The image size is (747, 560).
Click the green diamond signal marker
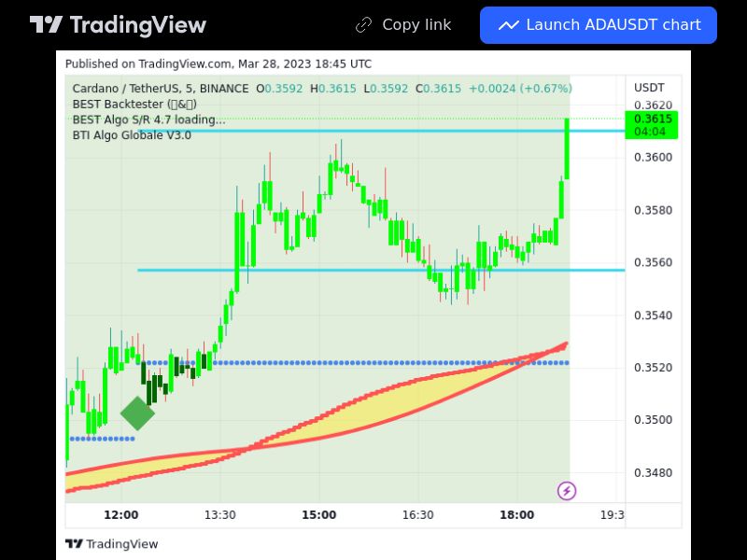click(x=137, y=413)
